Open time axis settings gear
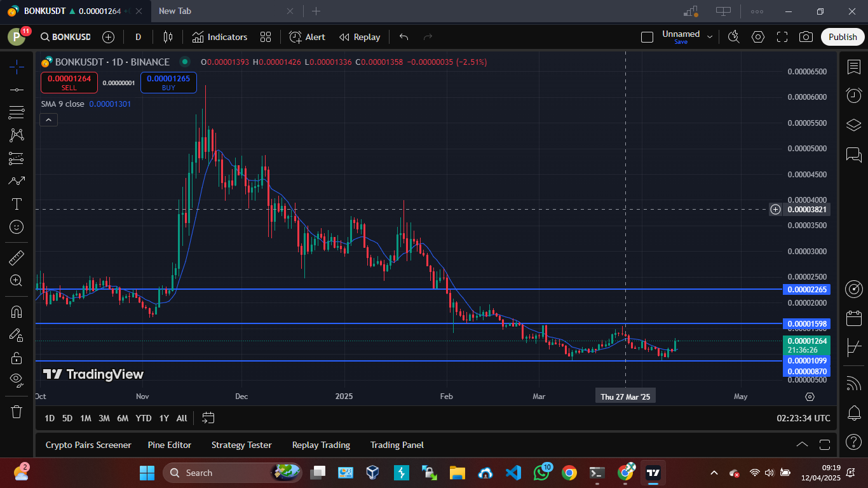This screenshot has width=868, height=488. tap(810, 396)
